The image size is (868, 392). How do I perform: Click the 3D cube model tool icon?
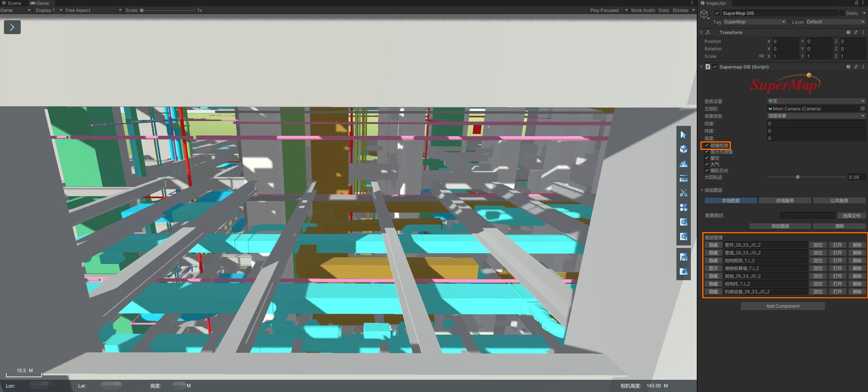point(683,149)
